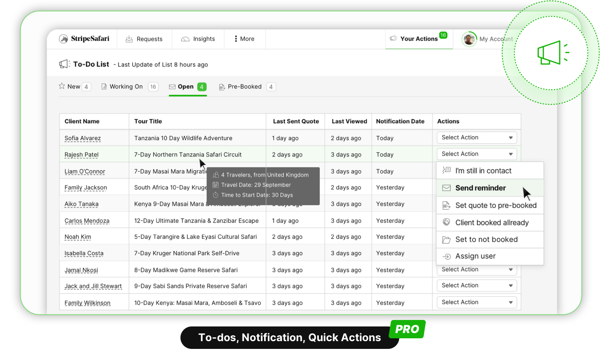Expand Select Action dropdown for Family Wilkinson
Image resolution: width=605 pixels, height=364 pixels.
click(476, 302)
